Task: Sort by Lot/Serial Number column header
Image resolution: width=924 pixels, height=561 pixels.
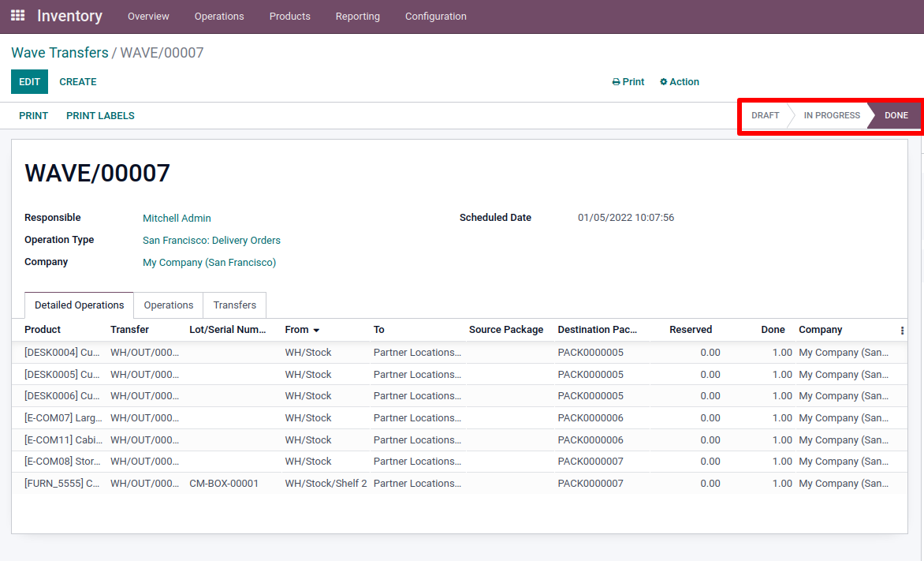Action: coord(228,330)
